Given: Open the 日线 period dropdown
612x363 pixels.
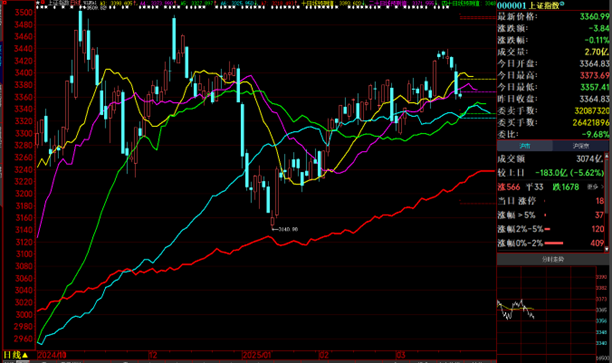Looking at the screenshot, I should click(x=16, y=355).
